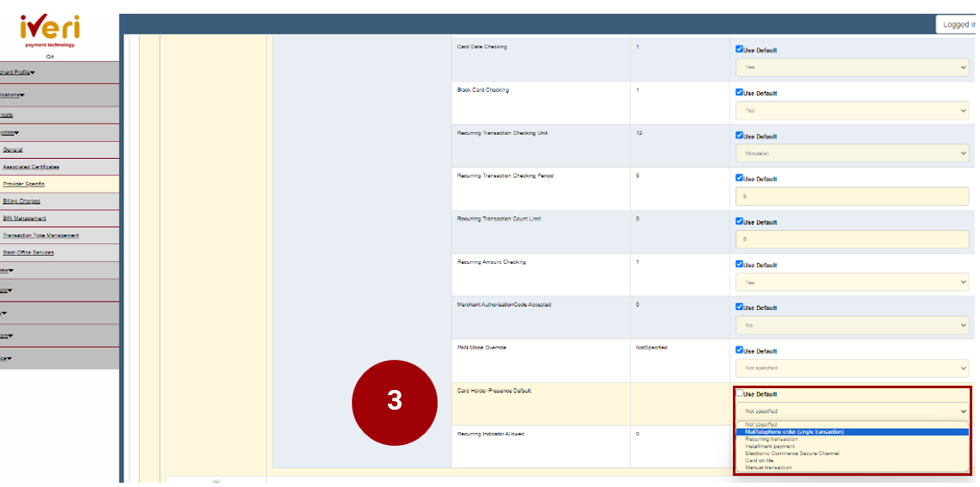Open Associated Certificates in sidebar

pyautogui.click(x=31, y=167)
